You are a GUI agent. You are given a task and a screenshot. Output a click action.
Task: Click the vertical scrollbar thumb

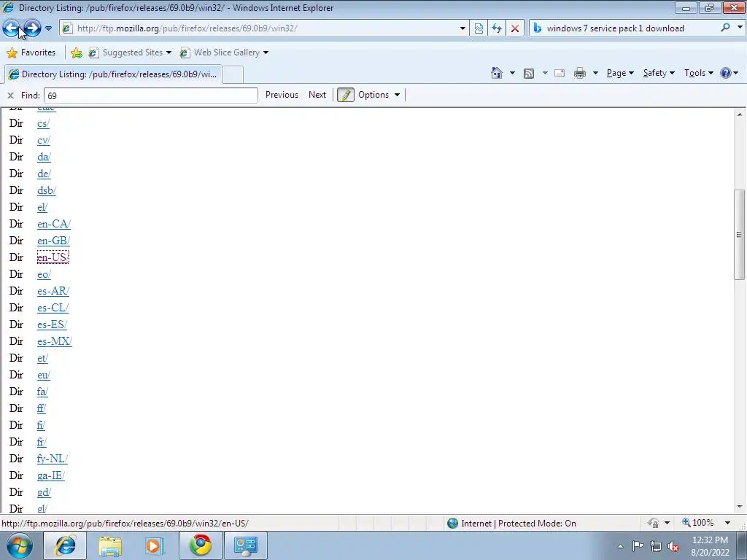[x=740, y=235]
